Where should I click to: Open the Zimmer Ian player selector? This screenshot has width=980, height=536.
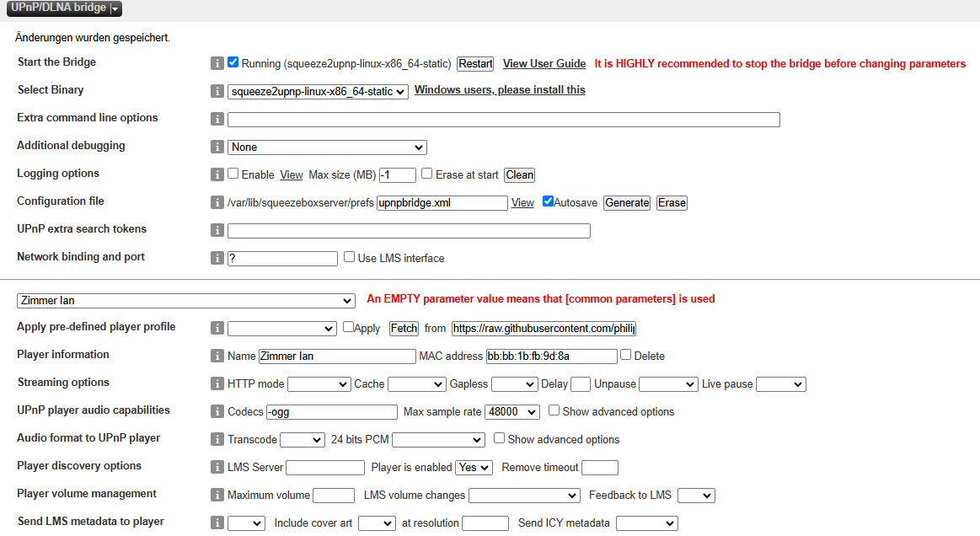pyautogui.click(x=185, y=301)
